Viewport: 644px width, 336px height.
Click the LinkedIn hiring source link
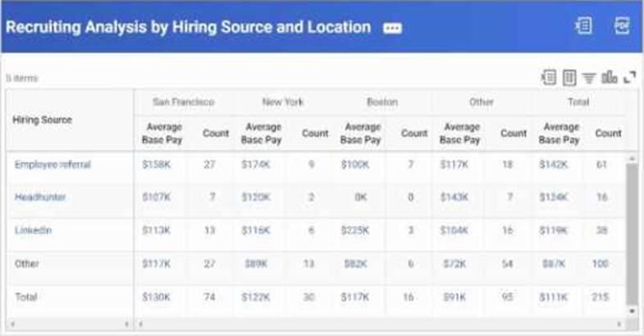pos(33,230)
